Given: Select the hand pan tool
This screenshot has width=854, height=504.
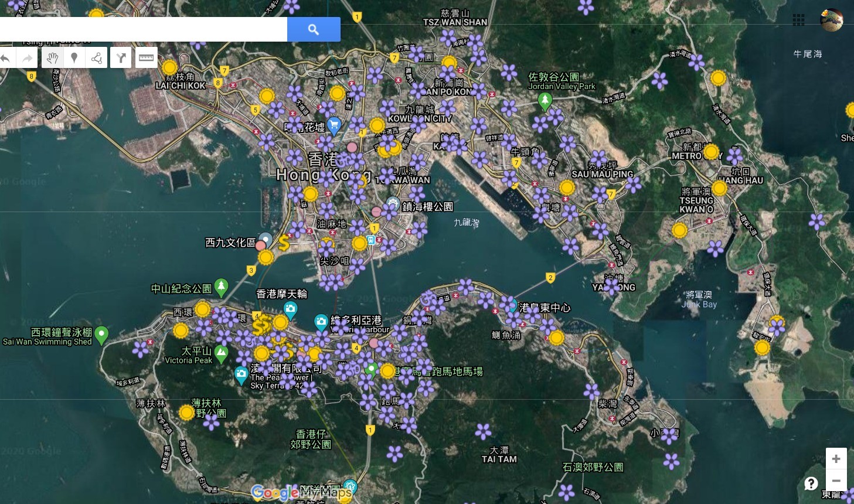Looking at the screenshot, I should [52, 58].
